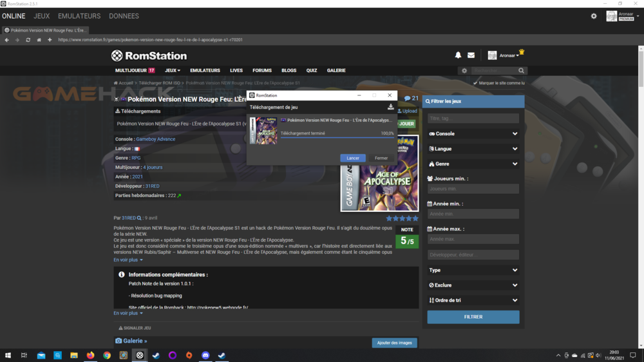Open Discord from the taskbar

click(x=205, y=356)
